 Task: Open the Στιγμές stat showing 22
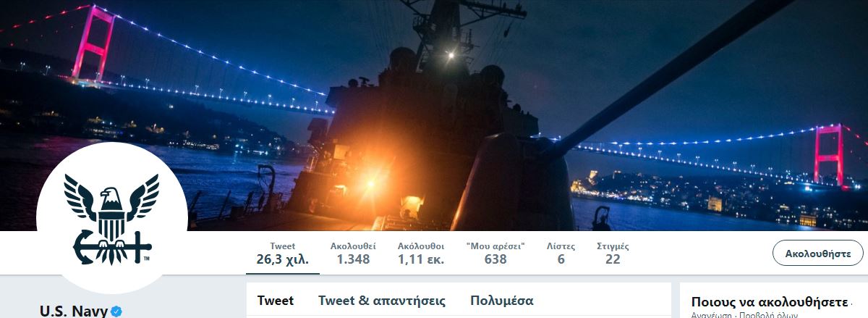click(x=613, y=253)
